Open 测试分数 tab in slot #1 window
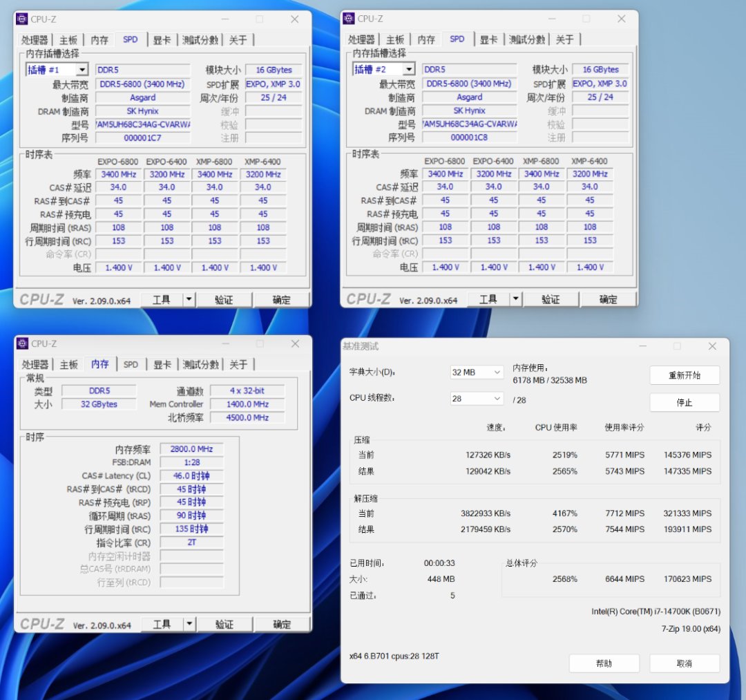This screenshot has width=746, height=700. (x=200, y=40)
